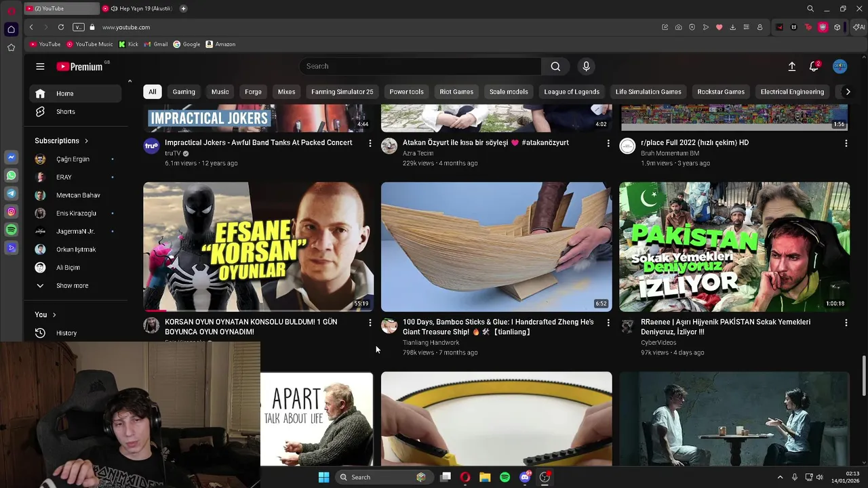This screenshot has height=488, width=868.
Task: Open the browser tab search magnifier
Action: [x=810, y=9]
